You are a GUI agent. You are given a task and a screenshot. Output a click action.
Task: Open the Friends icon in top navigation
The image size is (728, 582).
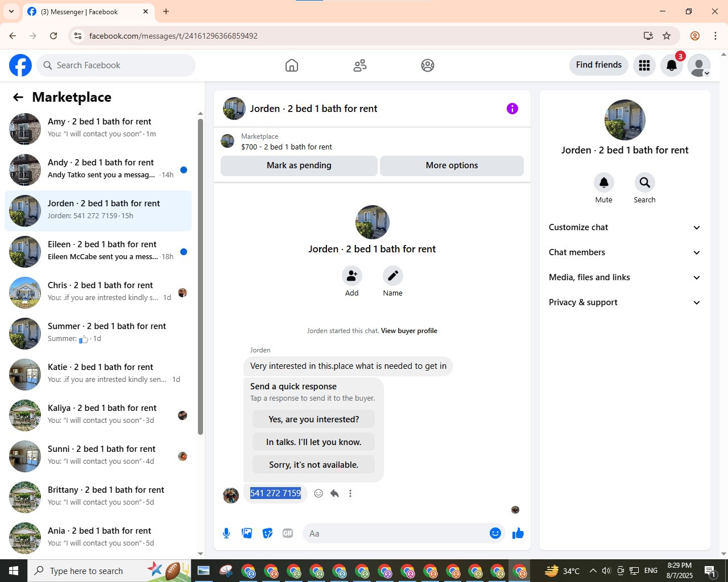click(360, 65)
